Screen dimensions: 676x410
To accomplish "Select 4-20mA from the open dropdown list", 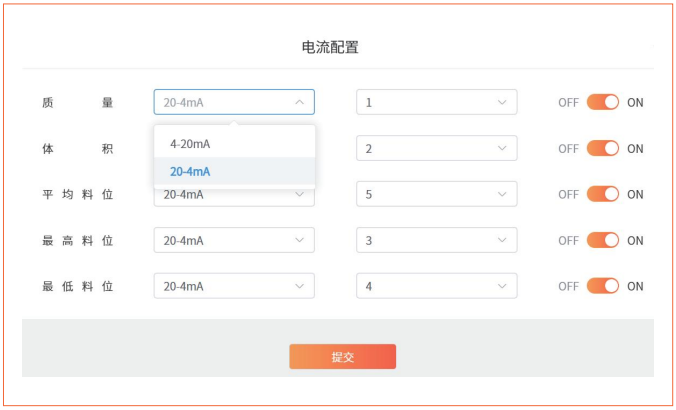I will pos(190,143).
